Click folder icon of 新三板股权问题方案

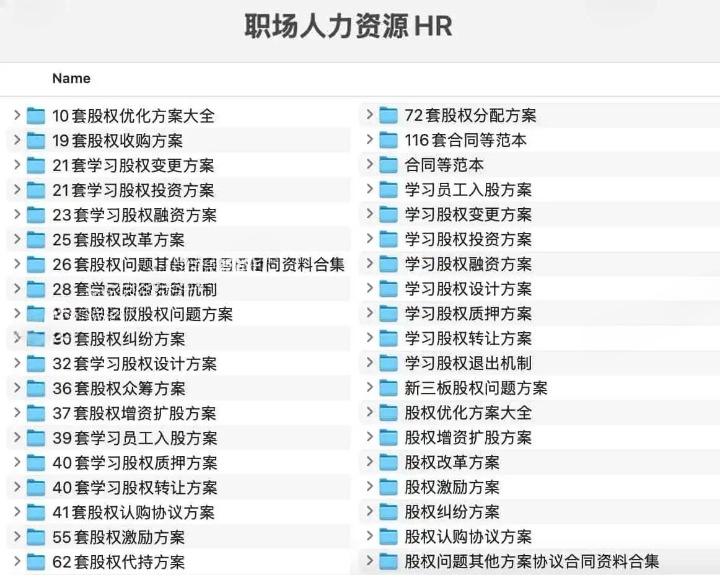point(388,389)
